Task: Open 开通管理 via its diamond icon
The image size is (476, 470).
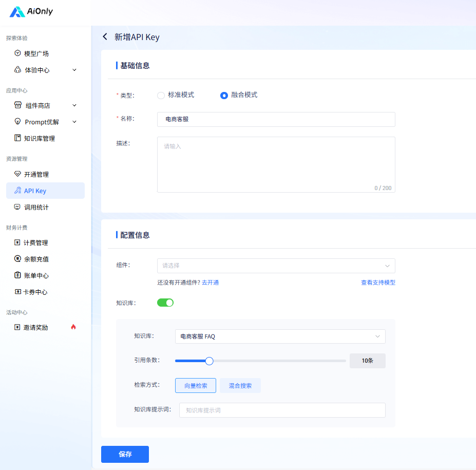Action: (x=17, y=174)
